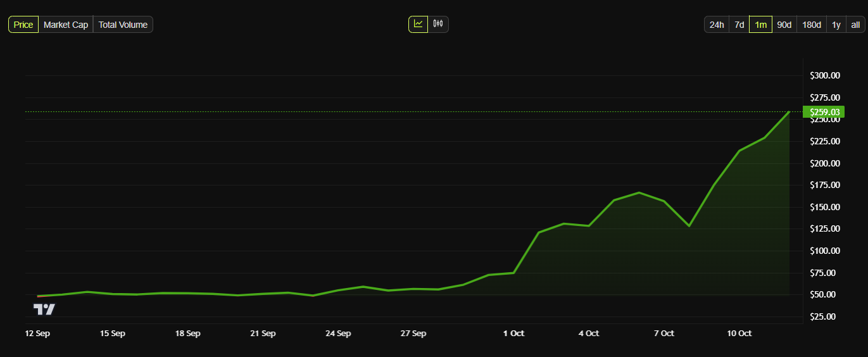The width and height of the screenshot is (868, 357).
Task: Click the 1 Oct date label
Action: 513,334
